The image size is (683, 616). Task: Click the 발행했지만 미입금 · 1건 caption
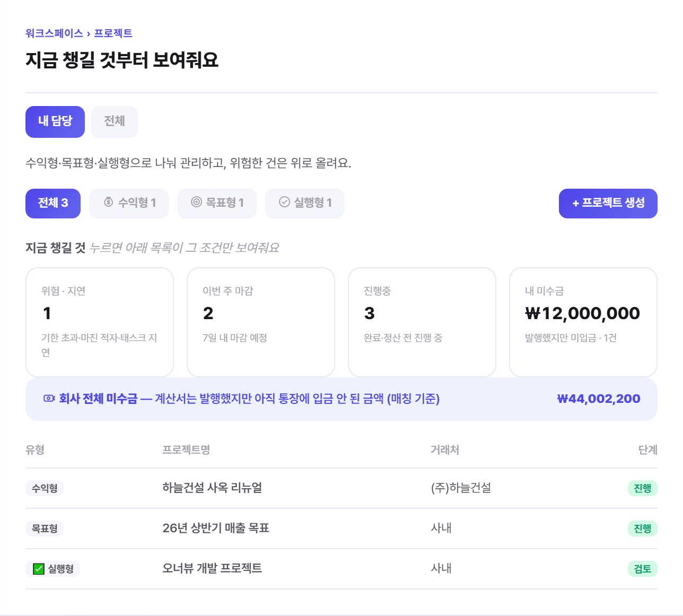coord(571,338)
